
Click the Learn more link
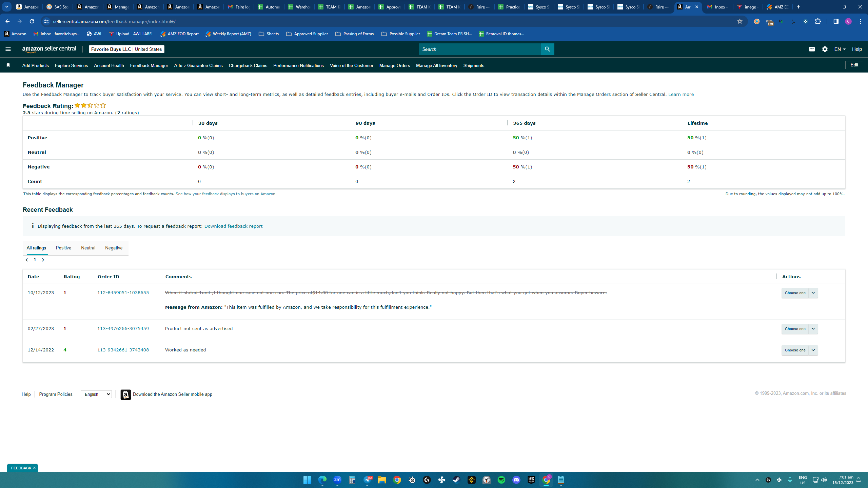[681, 95]
